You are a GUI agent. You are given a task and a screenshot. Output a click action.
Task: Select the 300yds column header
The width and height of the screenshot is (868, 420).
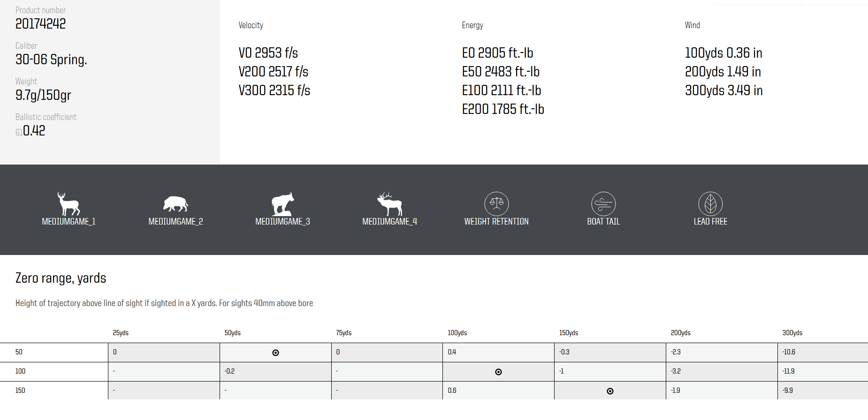coord(792,333)
